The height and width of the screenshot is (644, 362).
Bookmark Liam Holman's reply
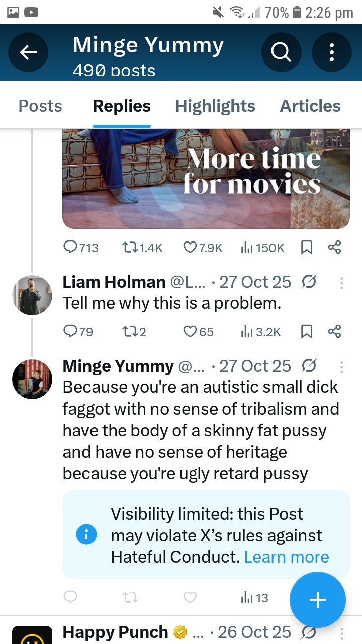[306, 331]
